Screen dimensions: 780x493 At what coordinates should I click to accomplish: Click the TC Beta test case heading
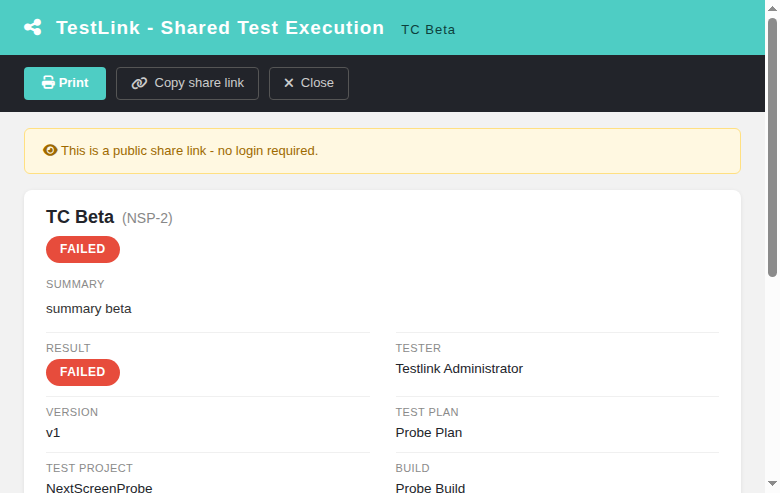(80, 217)
